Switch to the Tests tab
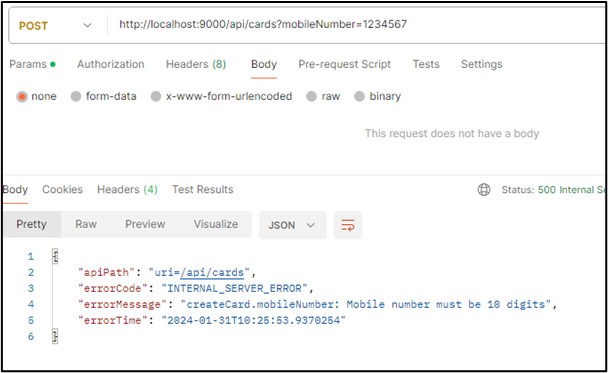This screenshot has width=608, height=373. click(x=426, y=64)
